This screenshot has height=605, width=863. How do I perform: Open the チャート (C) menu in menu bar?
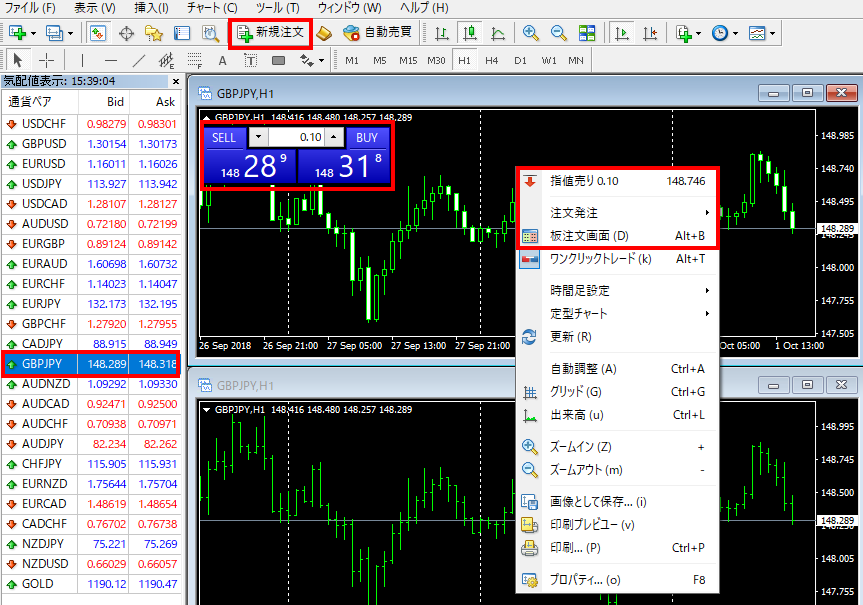(x=211, y=8)
